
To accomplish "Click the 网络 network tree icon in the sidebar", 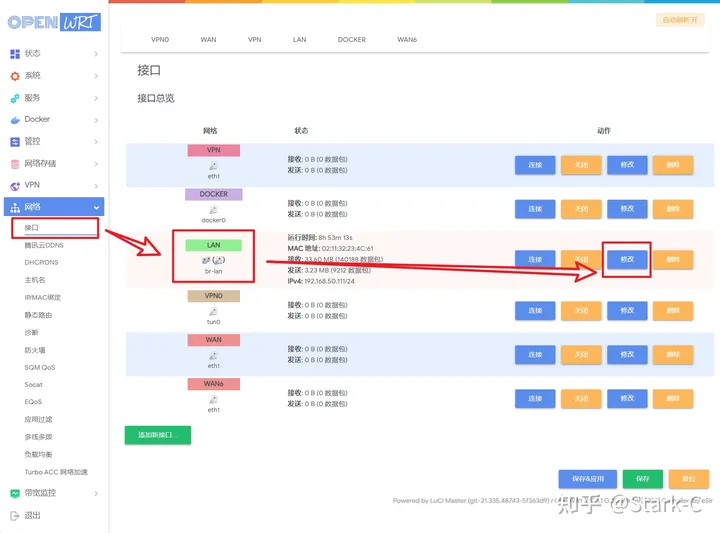I will pos(15,207).
